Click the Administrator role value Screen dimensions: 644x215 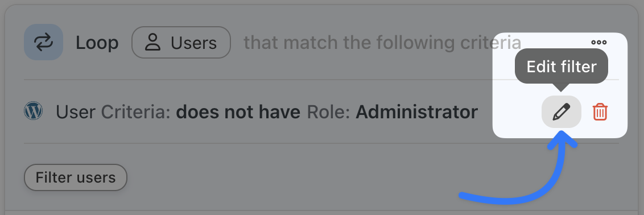point(416,112)
